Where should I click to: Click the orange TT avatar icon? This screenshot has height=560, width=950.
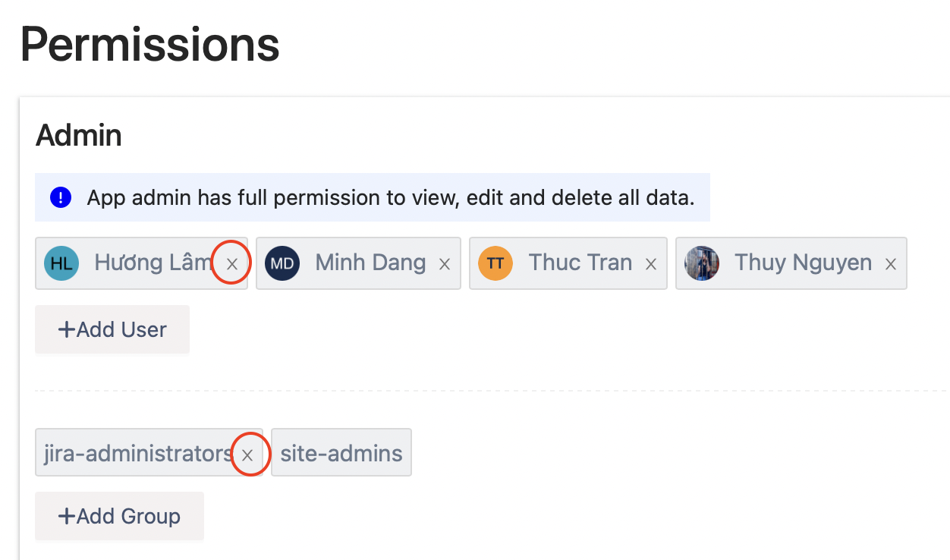[x=495, y=263]
